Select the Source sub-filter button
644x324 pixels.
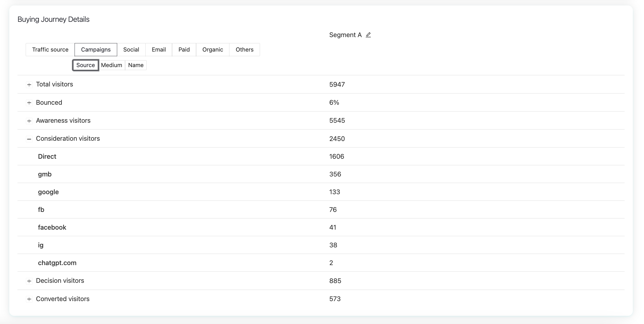tap(85, 65)
